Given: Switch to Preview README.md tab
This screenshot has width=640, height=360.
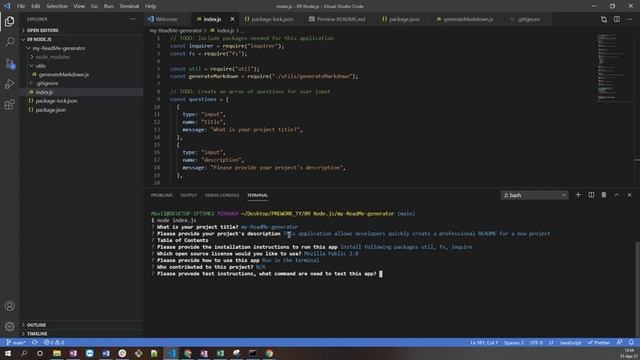Looking at the screenshot, I should click(x=337, y=19).
